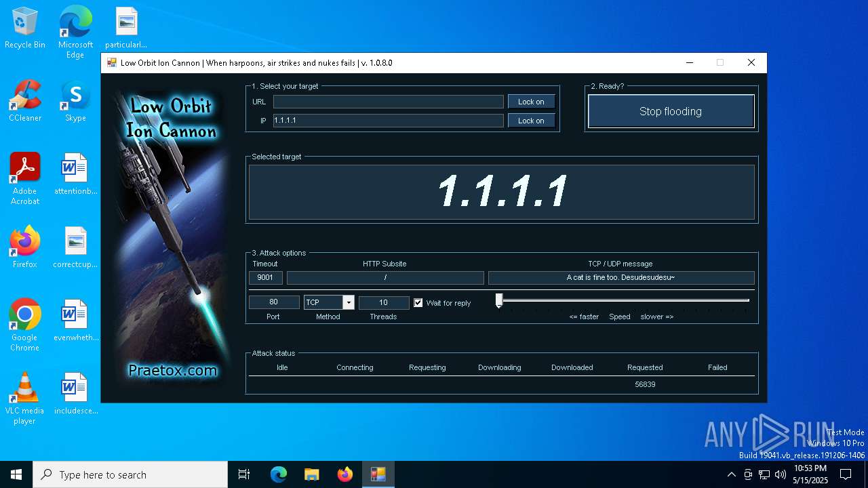Open Firefox from the taskbar

pyautogui.click(x=345, y=474)
